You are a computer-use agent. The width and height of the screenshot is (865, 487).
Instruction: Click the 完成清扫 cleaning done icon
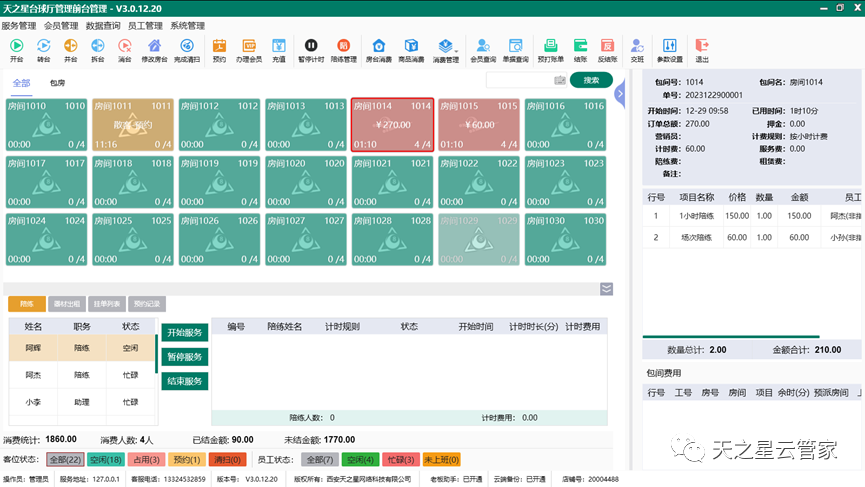(x=188, y=47)
